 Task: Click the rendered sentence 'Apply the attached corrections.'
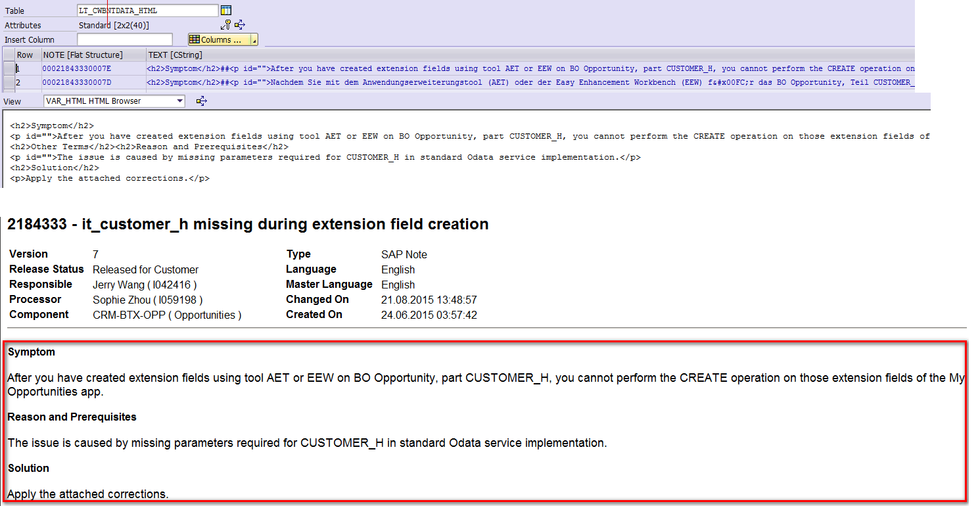pyautogui.click(x=88, y=494)
